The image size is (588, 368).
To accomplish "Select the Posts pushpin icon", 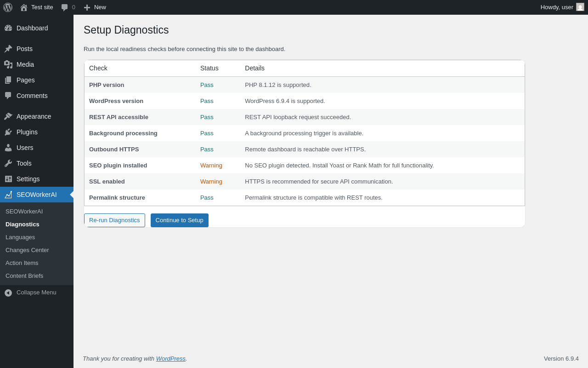I will click(x=8, y=49).
